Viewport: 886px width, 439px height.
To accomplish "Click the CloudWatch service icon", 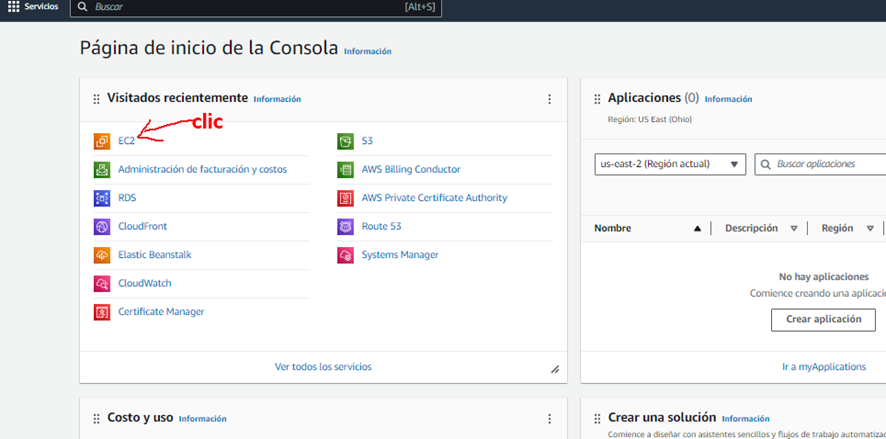I will click(x=102, y=284).
